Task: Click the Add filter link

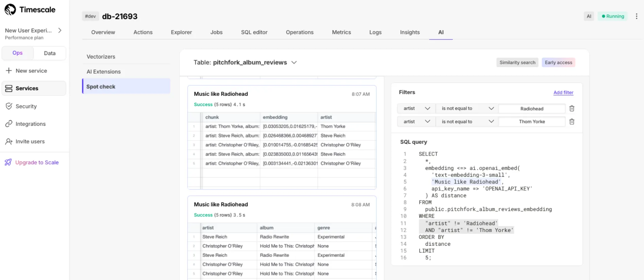Action: coord(563,92)
